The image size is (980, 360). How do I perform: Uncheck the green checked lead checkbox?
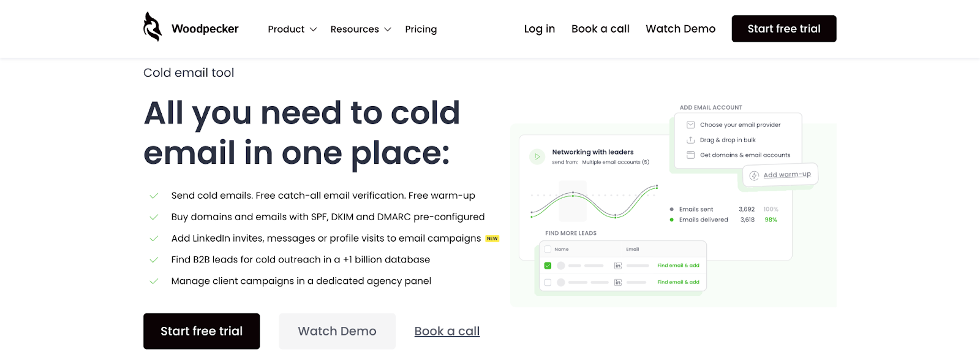point(548,266)
